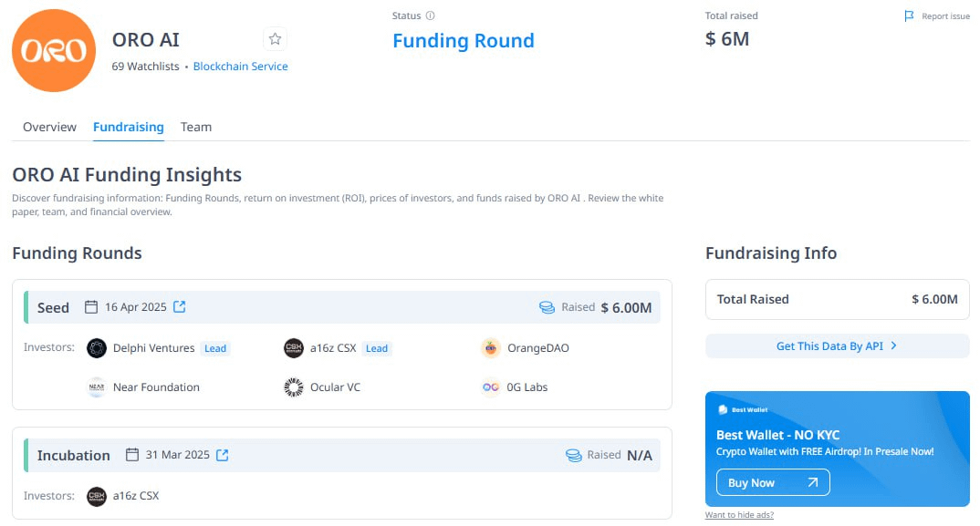980x526 pixels.
Task: Click 0G Labs investor logo
Action: pos(491,387)
